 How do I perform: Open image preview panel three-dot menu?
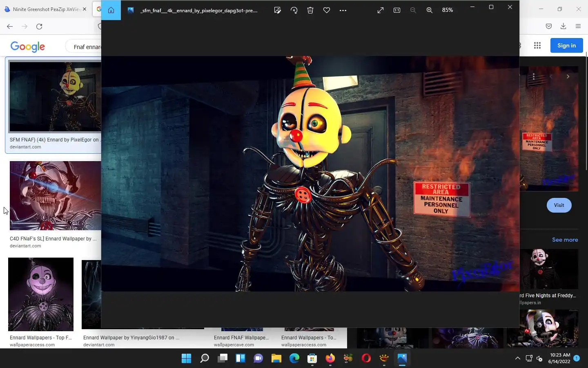tap(533, 76)
